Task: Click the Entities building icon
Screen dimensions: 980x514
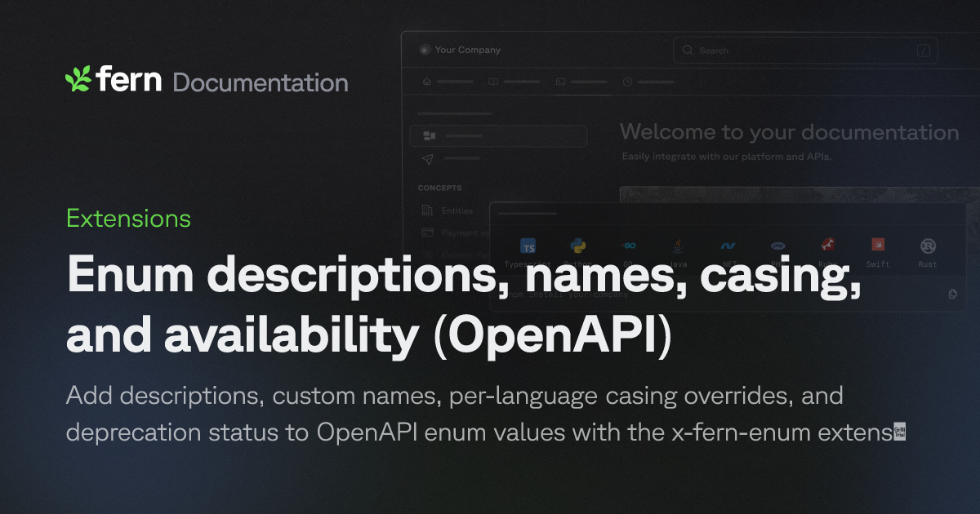Action: pos(427,210)
